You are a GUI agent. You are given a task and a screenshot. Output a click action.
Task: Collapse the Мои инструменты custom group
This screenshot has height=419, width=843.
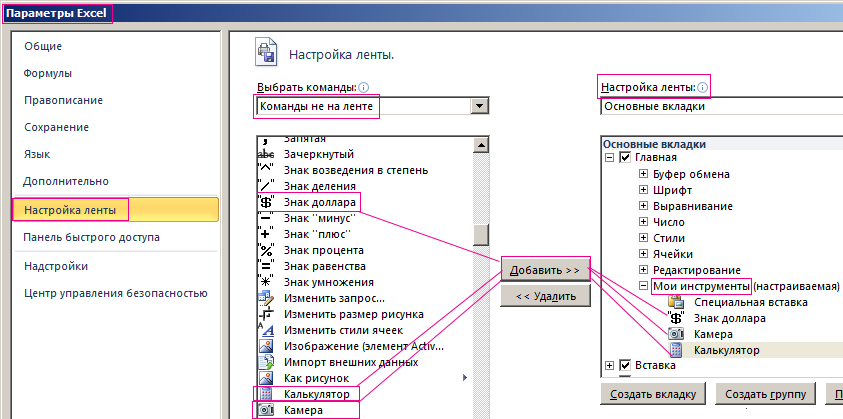pyautogui.click(x=643, y=286)
